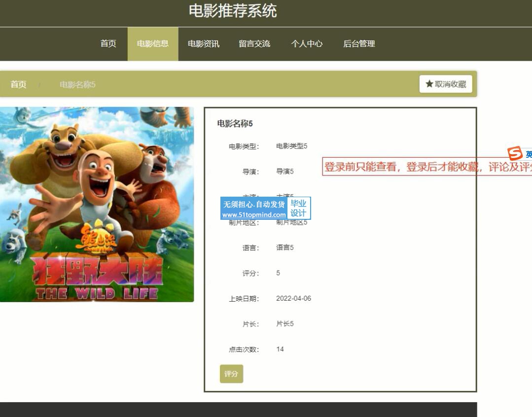532x417 pixels.
Task: Click the movie poster image
Action: pyautogui.click(x=97, y=204)
